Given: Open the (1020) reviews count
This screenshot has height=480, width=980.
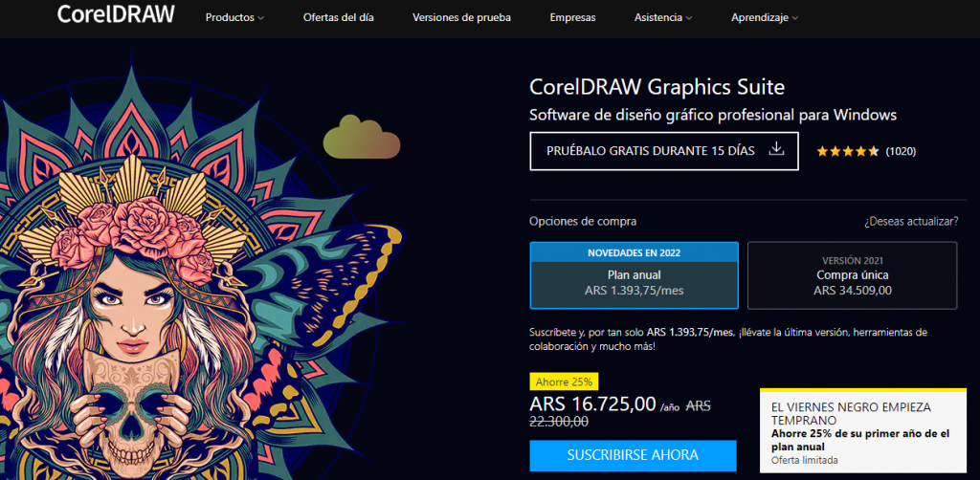Looking at the screenshot, I should pos(901,151).
